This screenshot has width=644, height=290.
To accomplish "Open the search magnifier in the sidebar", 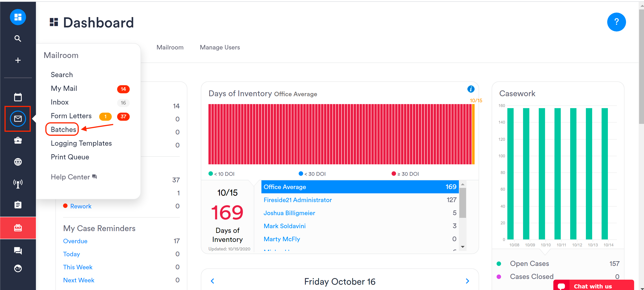I will pos(18,39).
